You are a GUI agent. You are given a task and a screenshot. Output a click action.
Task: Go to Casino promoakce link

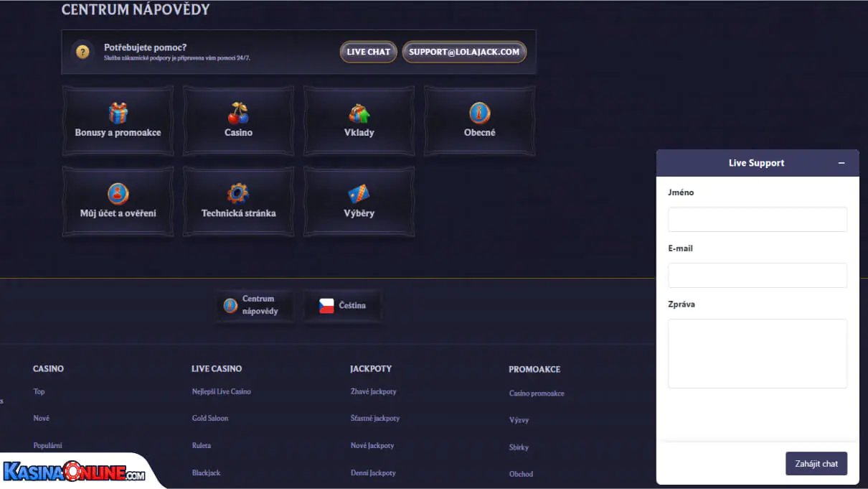coord(537,393)
